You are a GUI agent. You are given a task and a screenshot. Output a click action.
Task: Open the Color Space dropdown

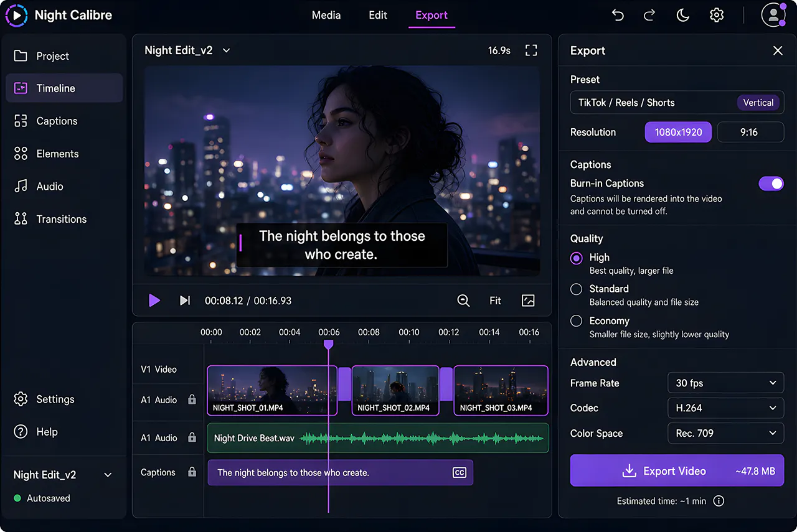click(725, 433)
